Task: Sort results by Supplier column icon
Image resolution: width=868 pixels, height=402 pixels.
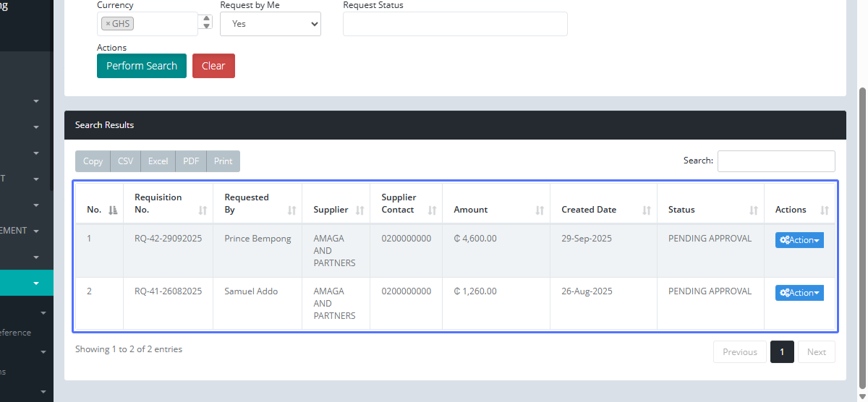Action: click(x=359, y=210)
